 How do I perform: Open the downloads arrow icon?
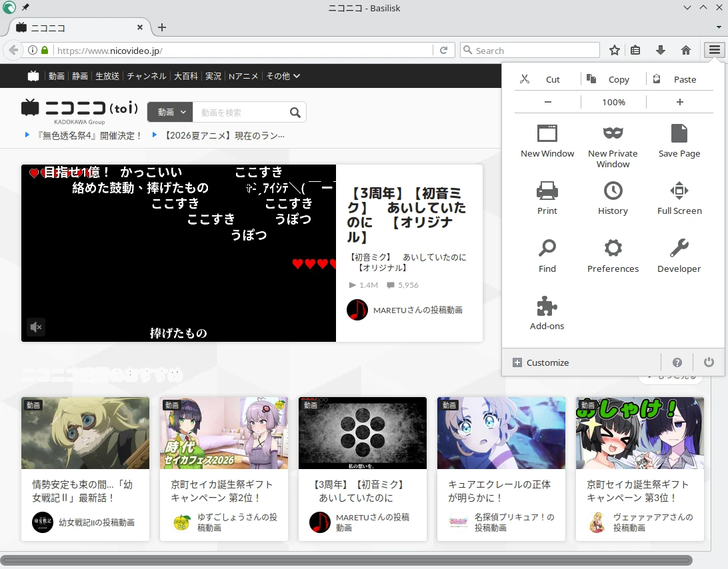tap(660, 50)
